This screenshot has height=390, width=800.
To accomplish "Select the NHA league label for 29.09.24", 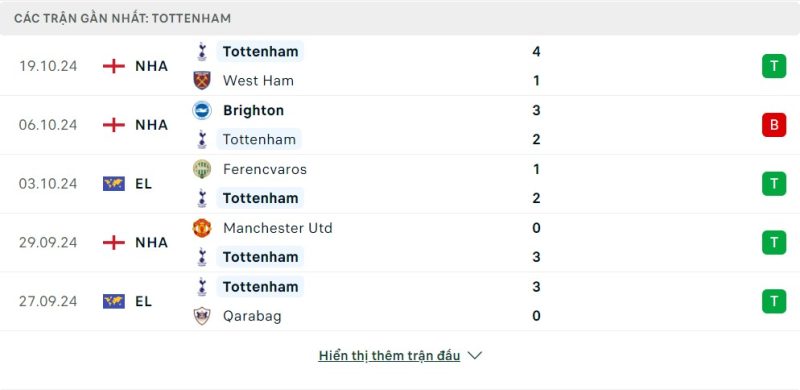I will (152, 242).
